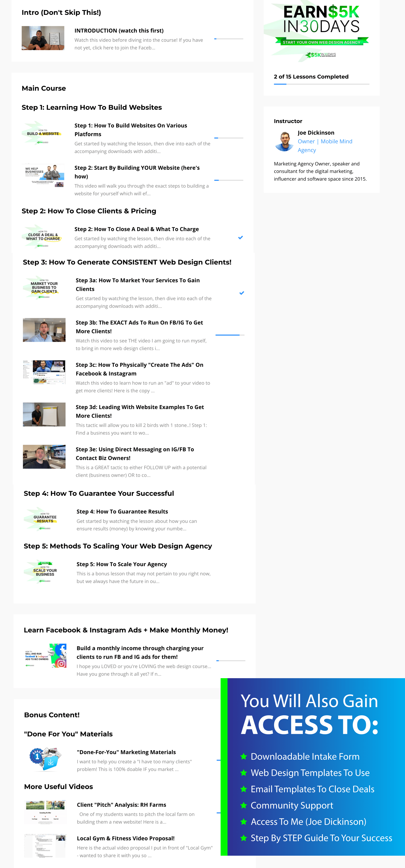This screenshot has width=405, height=868.
Task: Click star icon beside Step By STEP Guide
Action: point(244,838)
